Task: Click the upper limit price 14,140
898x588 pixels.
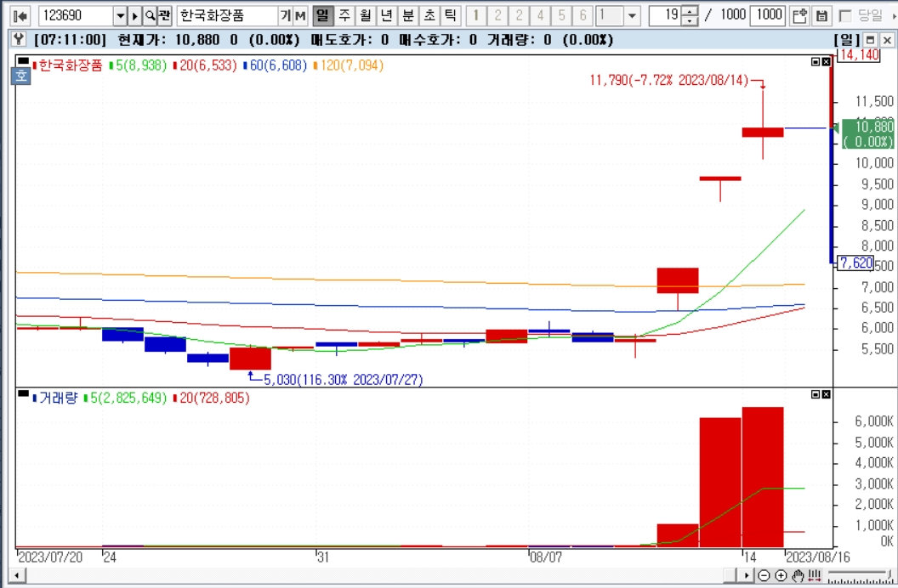Action: tap(859, 55)
